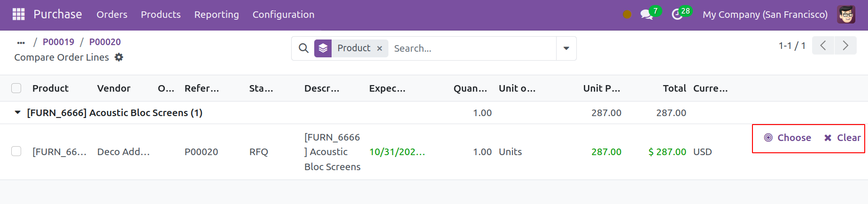The width and height of the screenshot is (868, 204).
Task: Click the Clear button
Action: click(842, 138)
